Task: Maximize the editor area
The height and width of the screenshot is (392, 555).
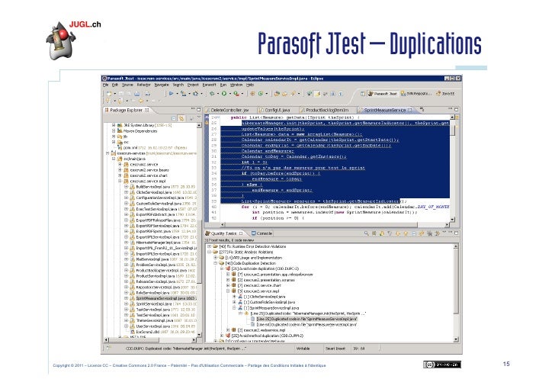Action: click(x=456, y=110)
